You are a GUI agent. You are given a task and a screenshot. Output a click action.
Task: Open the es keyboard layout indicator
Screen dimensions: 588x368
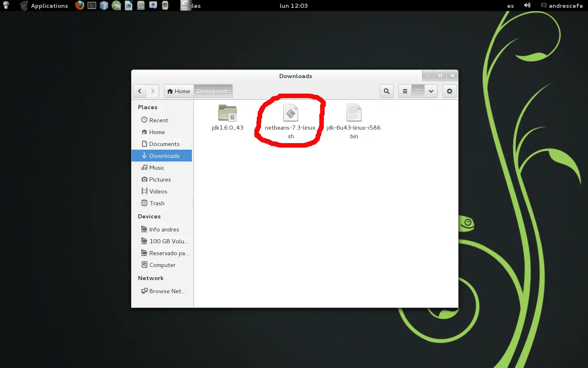point(510,6)
